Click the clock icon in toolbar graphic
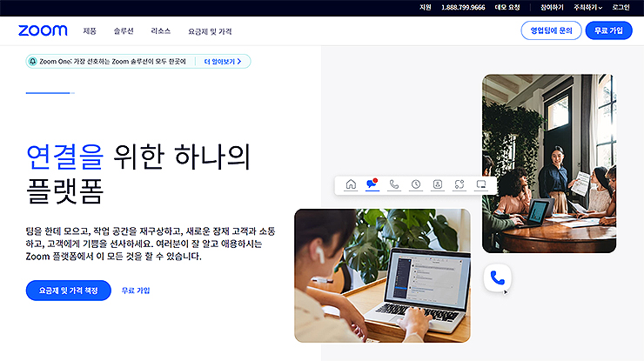Viewport: 644px width, 361px height. (x=416, y=184)
